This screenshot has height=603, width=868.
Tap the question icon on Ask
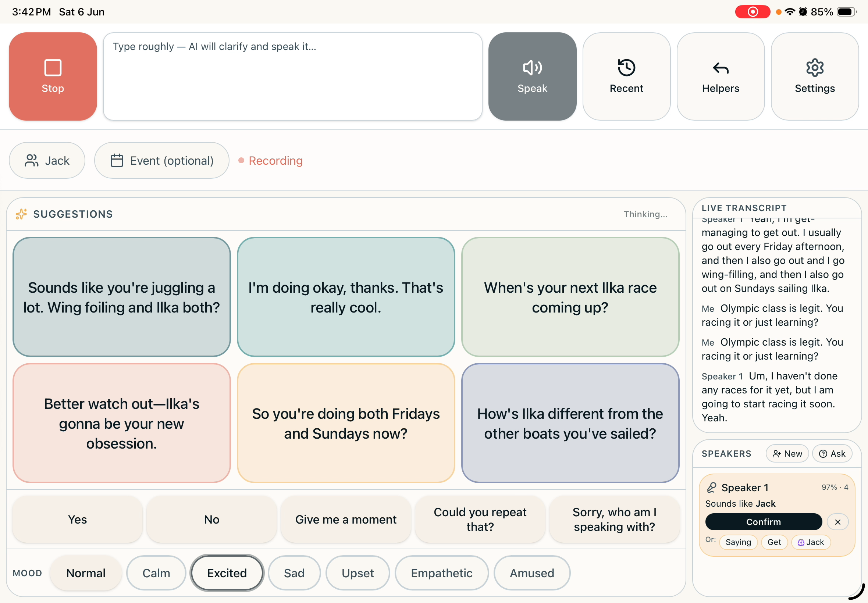(823, 454)
